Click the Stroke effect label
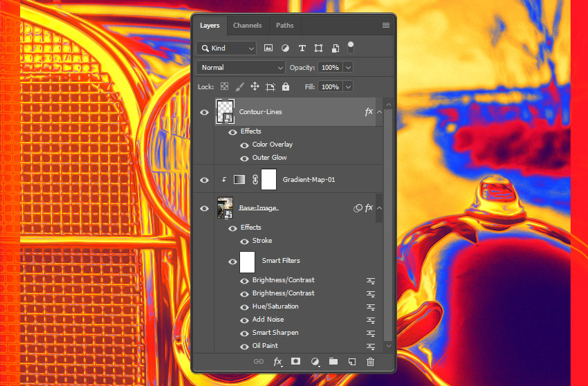 262,241
